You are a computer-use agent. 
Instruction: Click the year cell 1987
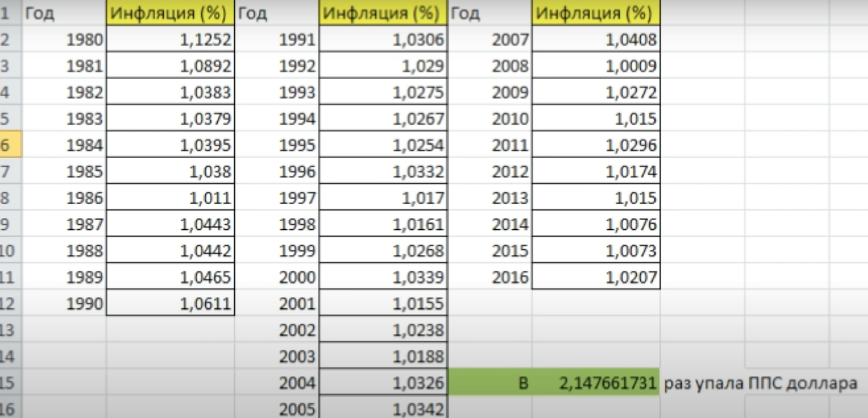point(64,224)
